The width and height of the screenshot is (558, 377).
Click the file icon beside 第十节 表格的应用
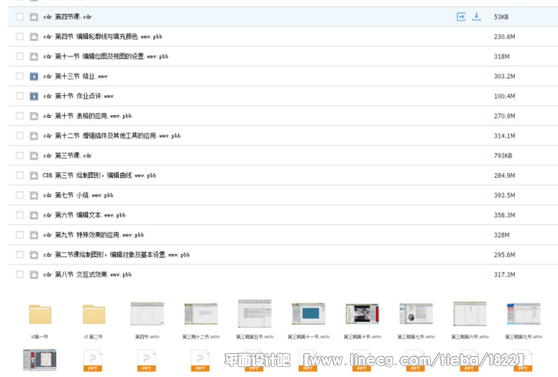[x=34, y=116]
